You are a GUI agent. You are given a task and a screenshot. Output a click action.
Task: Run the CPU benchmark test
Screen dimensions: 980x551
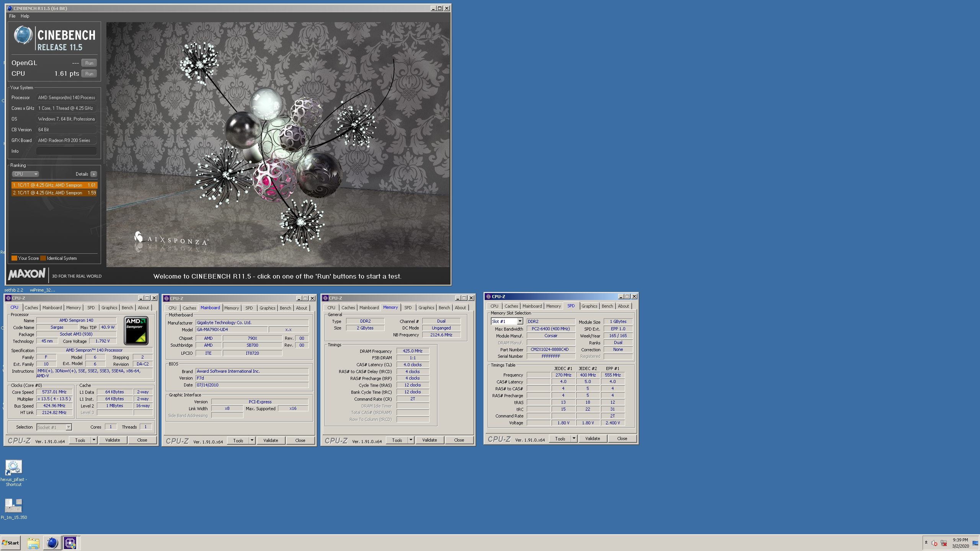click(89, 74)
